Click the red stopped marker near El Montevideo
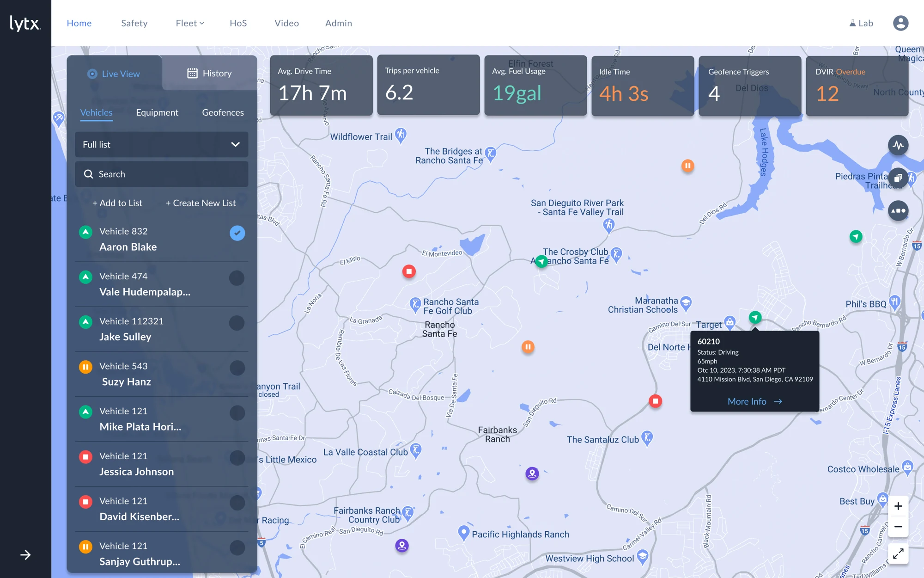Viewport: 924px width, 578px height. tap(409, 271)
